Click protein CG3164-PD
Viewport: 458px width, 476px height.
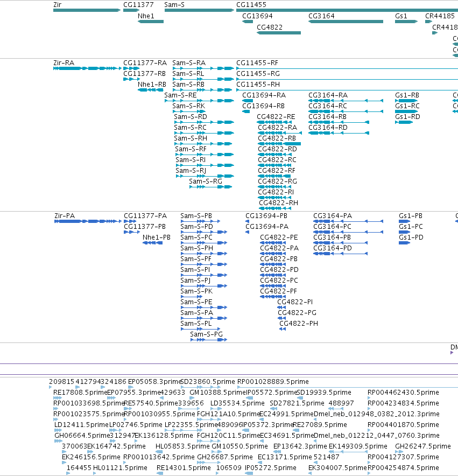(341, 254)
